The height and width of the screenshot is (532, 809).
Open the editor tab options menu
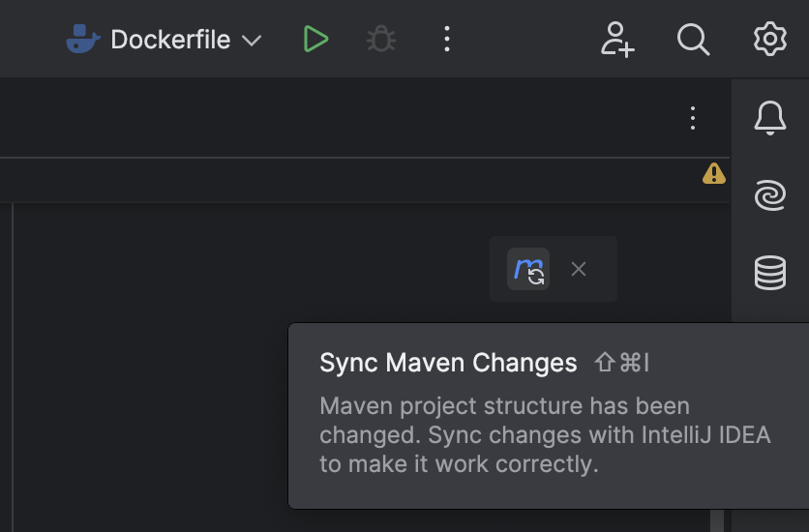click(x=692, y=118)
